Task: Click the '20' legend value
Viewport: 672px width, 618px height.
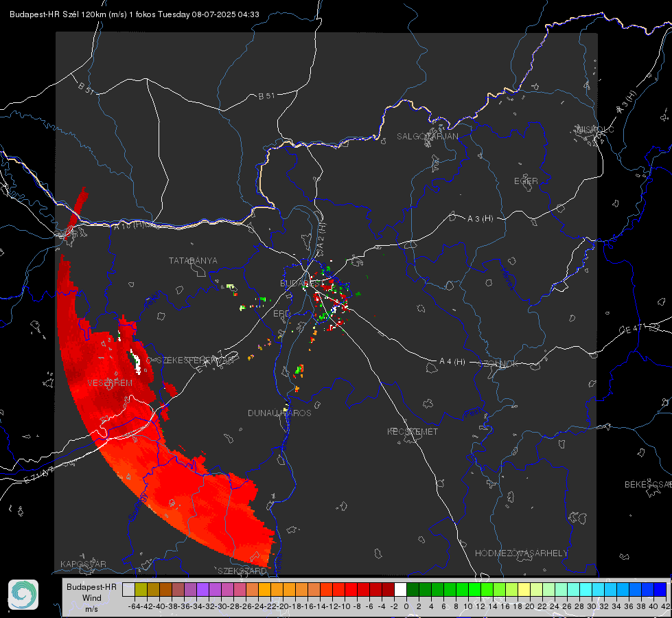Action: tap(530, 606)
